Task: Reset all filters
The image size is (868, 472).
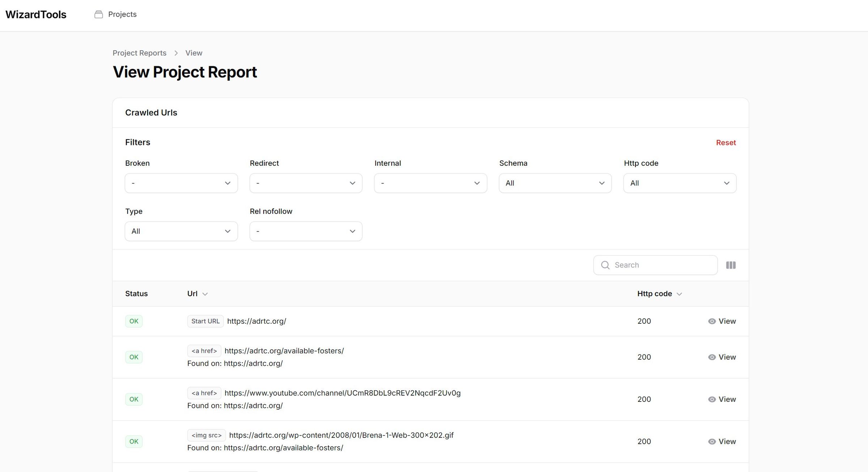Action: [x=726, y=143]
